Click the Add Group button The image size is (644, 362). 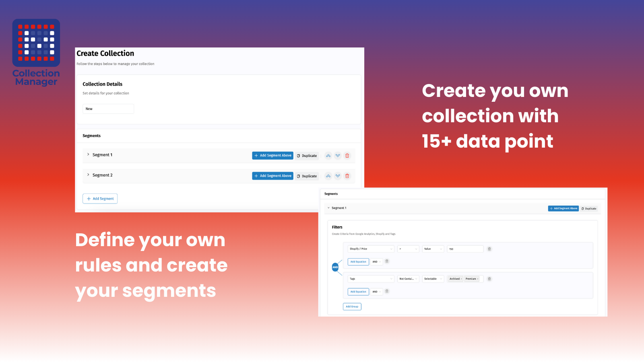pos(352,306)
